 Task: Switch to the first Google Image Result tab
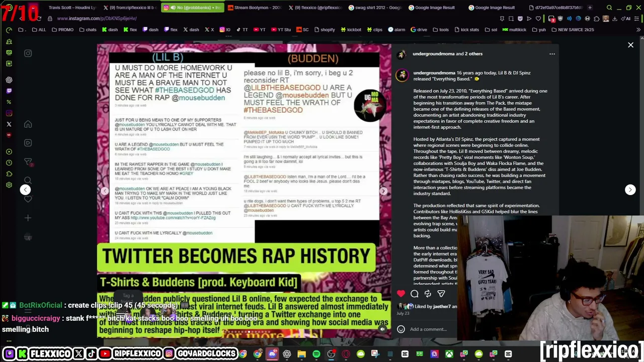pyautogui.click(x=432, y=8)
